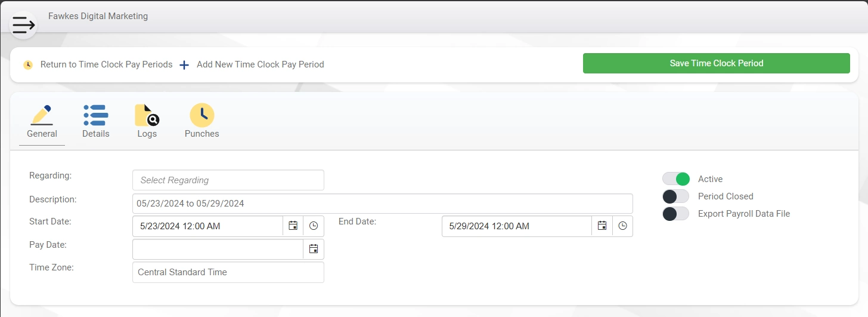
Task: Switch to the Logs tab
Action: [147, 122]
